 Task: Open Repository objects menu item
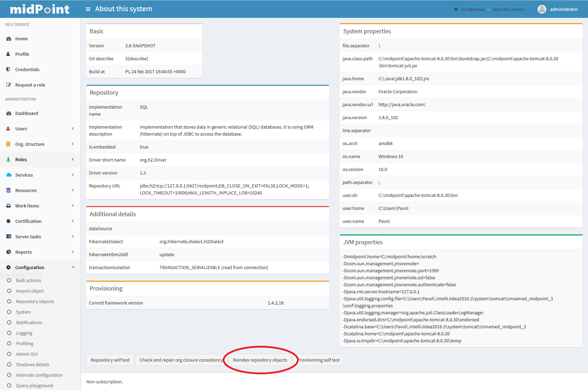[35, 302]
